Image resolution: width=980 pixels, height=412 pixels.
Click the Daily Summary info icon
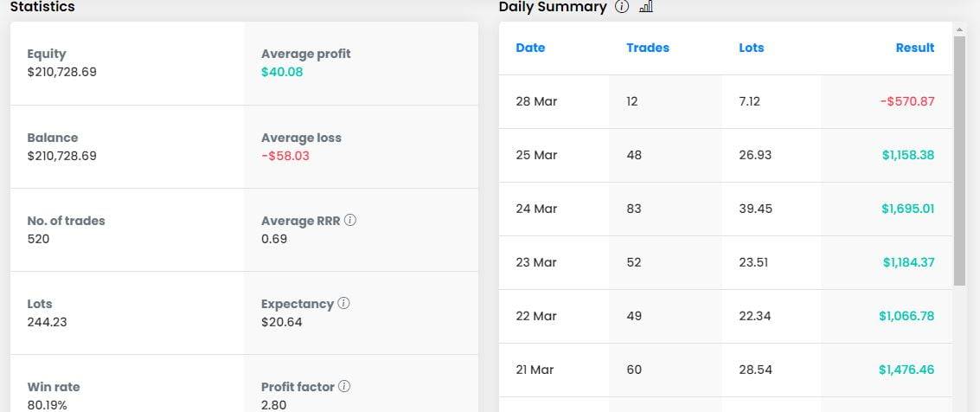point(621,7)
